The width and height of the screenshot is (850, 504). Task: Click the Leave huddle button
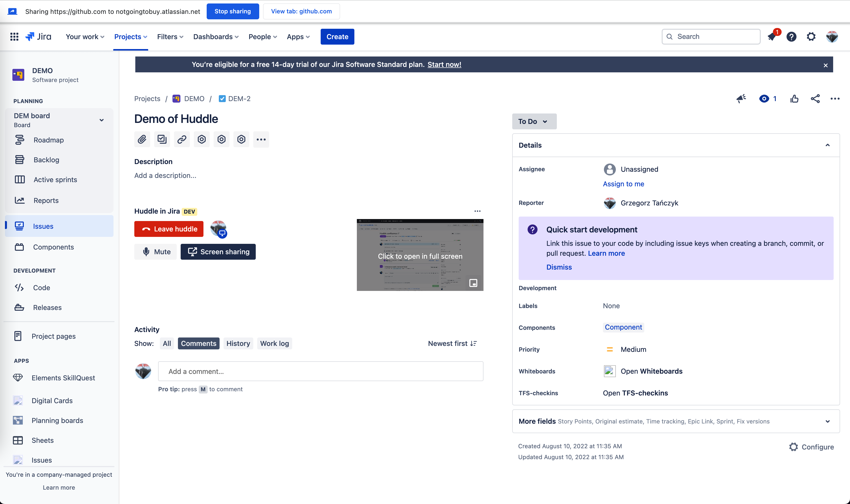(x=169, y=229)
